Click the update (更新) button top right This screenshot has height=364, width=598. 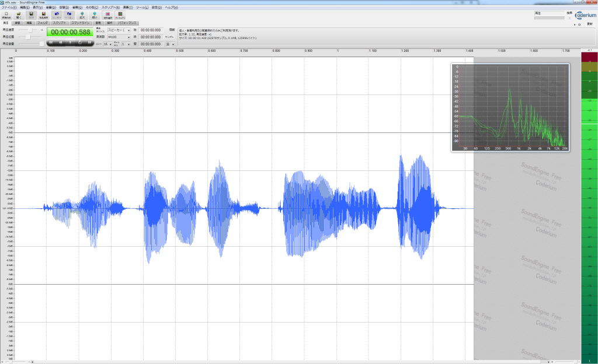point(590,24)
